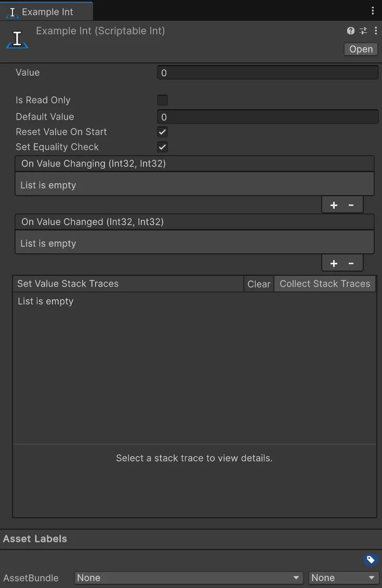Click the Scriptable Int asset icon
The width and height of the screenshot is (382, 588).
17,38
